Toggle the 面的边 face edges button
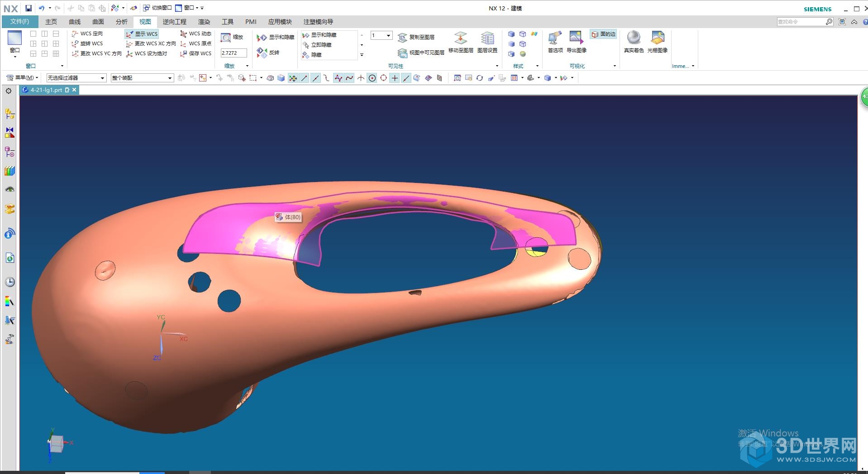 (x=604, y=34)
